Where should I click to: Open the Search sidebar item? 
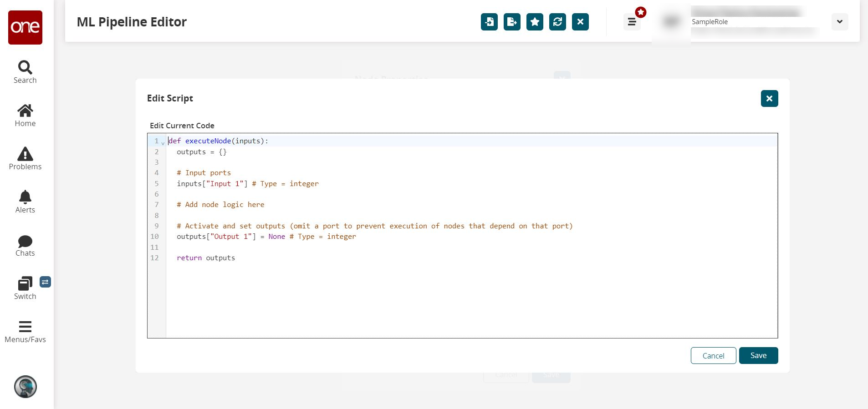coord(25,72)
